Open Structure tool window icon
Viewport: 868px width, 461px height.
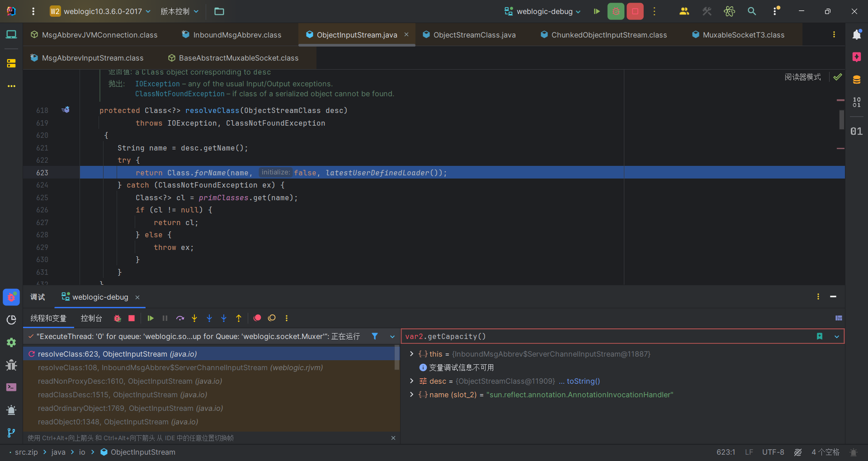pyautogui.click(x=11, y=63)
